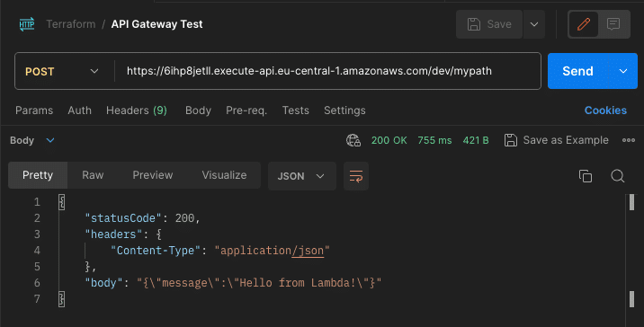Select the Visualize view
The height and width of the screenshot is (327, 644).
[x=224, y=175]
